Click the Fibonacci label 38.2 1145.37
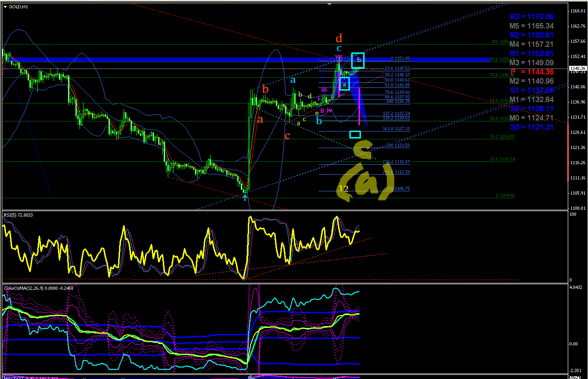Image resolution: width=588 pixels, height=379 pixels. 397,75
